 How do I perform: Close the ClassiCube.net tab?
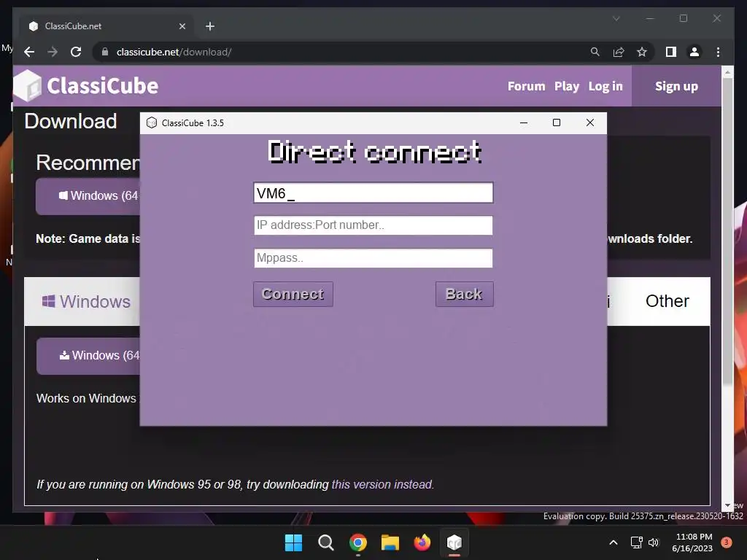[182, 26]
